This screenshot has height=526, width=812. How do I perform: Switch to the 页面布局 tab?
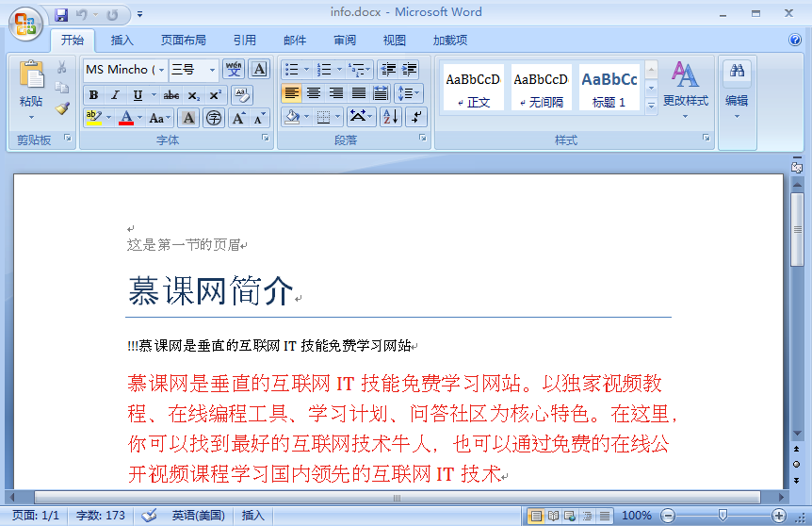183,40
